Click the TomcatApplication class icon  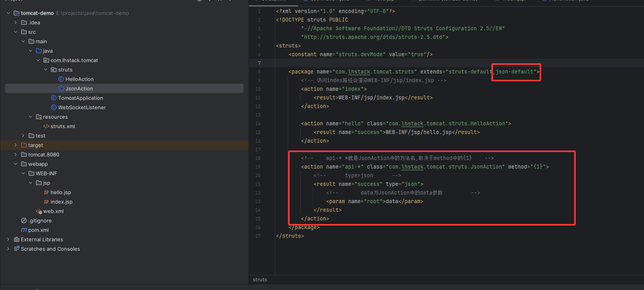[x=54, y=98]
